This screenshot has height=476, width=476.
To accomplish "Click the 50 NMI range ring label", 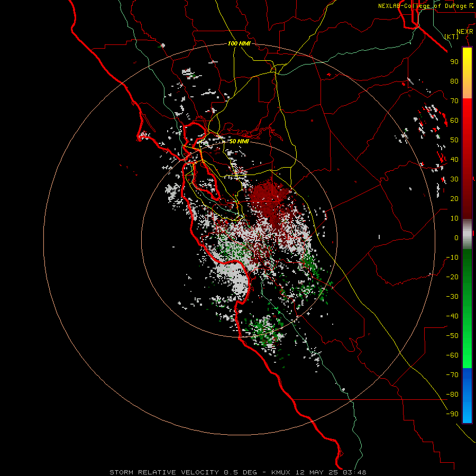I will point(239,141).
